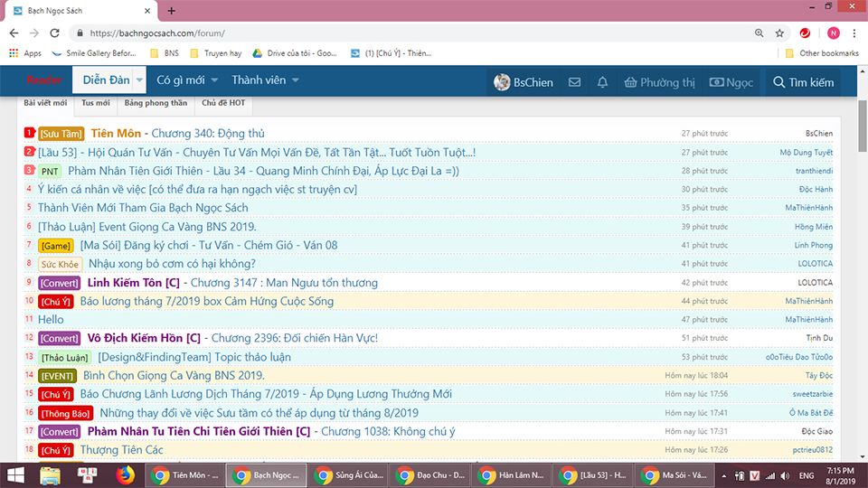The width and height of the screenshot is (868, 488).
Task: Click the notifications bell icon
Action: [602, 82]
